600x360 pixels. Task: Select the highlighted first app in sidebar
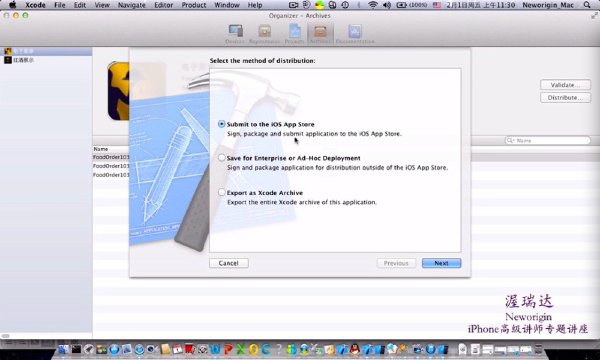(x=46, y=51)
